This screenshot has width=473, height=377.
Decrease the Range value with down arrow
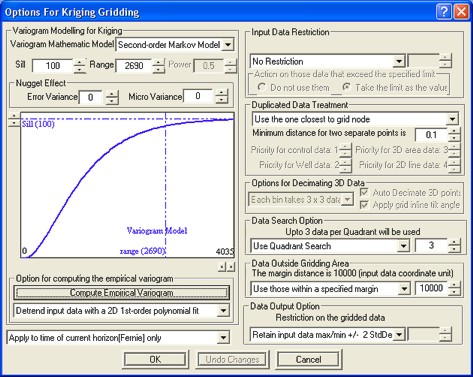coord(159,69)
